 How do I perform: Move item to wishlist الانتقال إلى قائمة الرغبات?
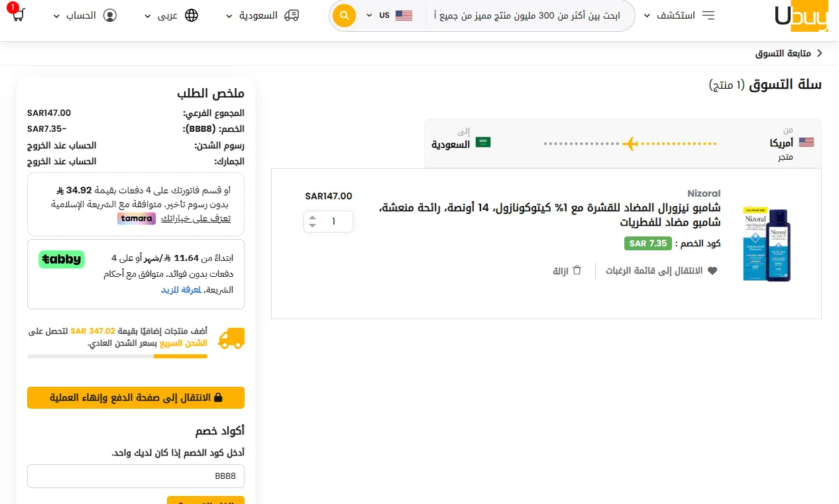(x=654, y=271)
